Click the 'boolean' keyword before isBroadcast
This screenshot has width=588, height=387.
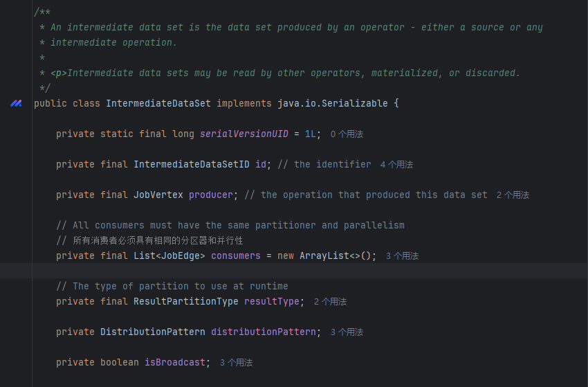click(x=119, y=362)
